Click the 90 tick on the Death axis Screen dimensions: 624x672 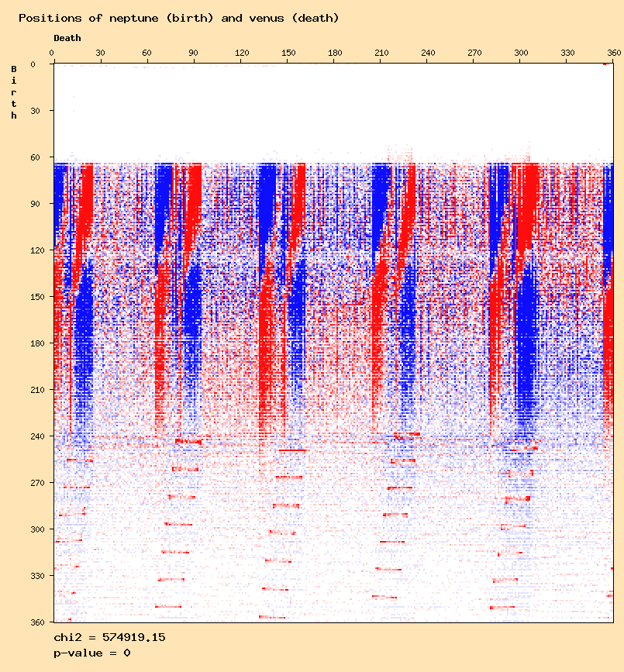[193, 53]
